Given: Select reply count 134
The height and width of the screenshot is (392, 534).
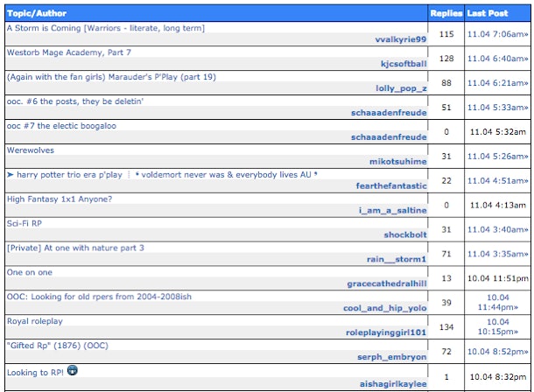Looking at the screenshot, I should coord(446,327).
